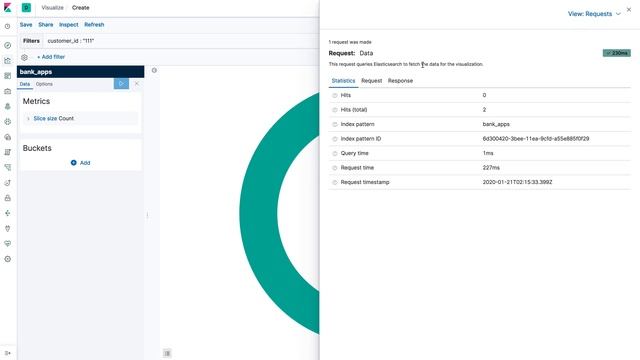Screen dimensions: 640x360
Task: Click the teal donut chart slice
Action: 258,212
